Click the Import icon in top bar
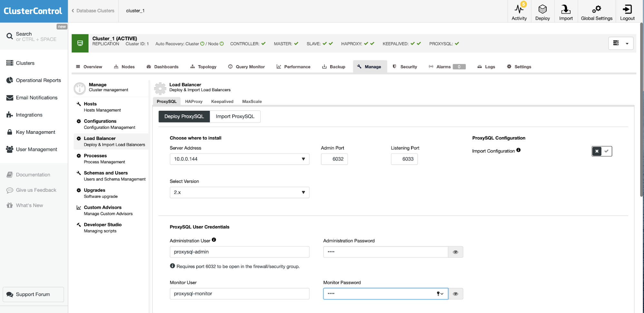 click(566, 9)
